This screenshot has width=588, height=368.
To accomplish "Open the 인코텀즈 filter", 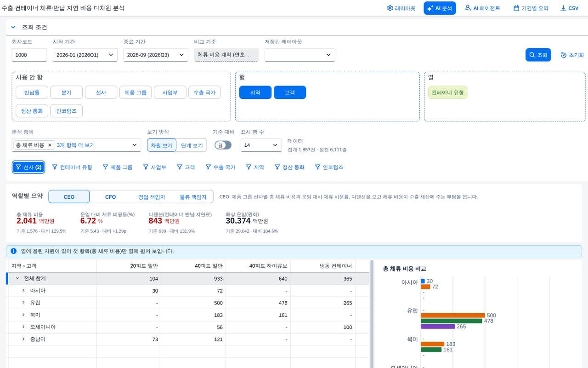I will pos(329,167).
